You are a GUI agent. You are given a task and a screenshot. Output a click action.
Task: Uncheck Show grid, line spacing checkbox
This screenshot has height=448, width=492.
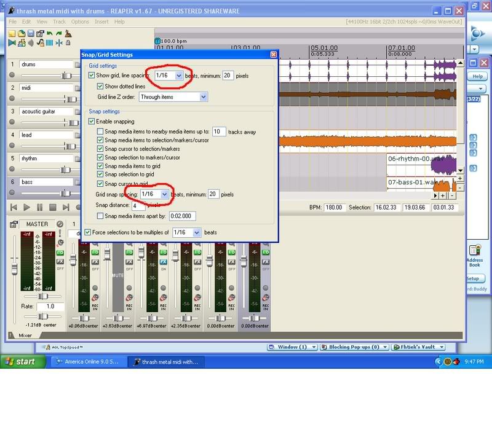pyautogui.click(x=91, y=75)
